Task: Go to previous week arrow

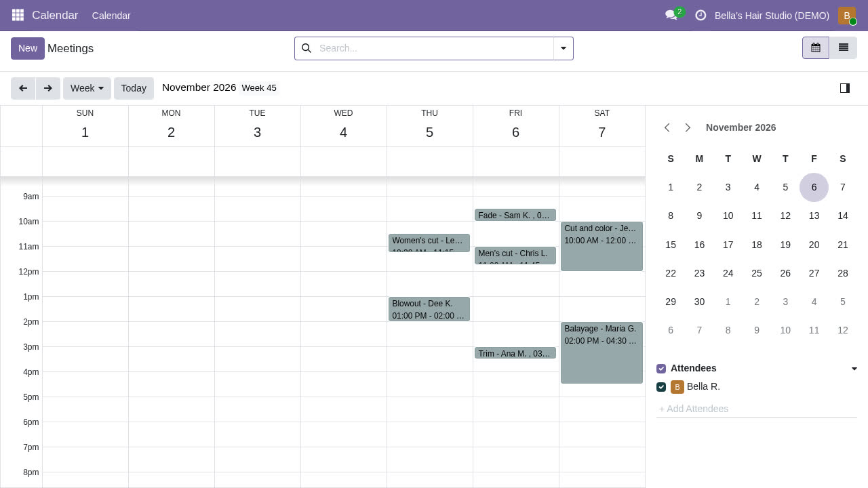Action: (23, 88)
